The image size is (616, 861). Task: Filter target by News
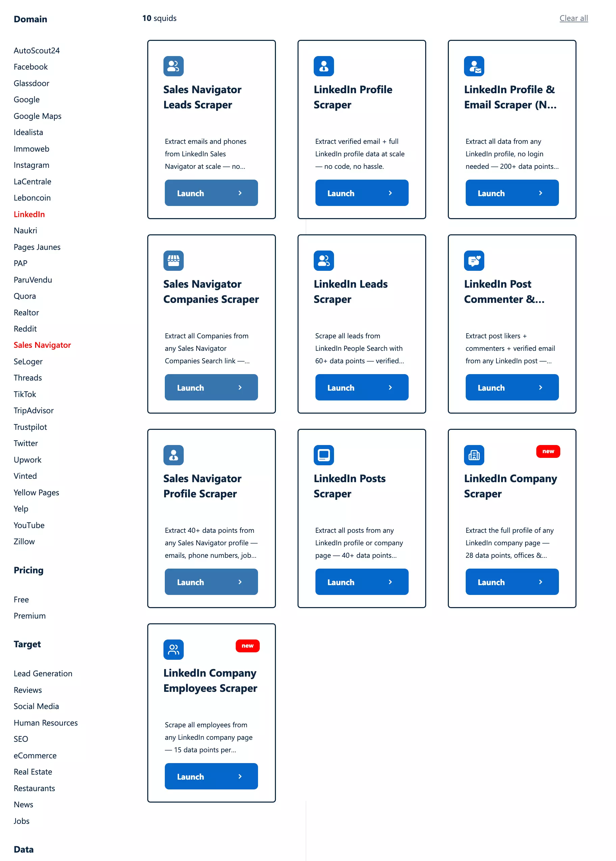point(24,805)
